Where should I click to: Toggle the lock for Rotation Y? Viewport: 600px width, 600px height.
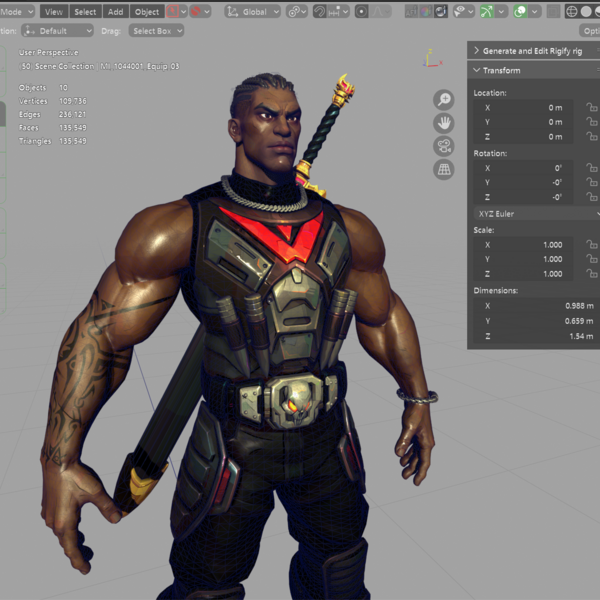592,182
